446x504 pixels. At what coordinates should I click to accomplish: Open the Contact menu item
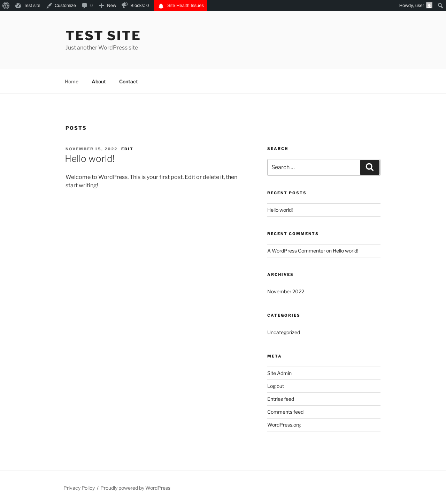click(128, 82)
